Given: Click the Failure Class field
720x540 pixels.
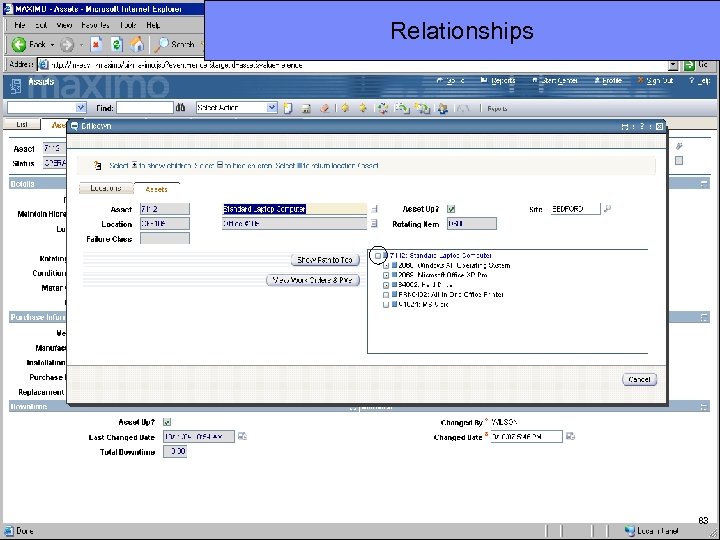Looking at the screenshot, I should [x=165, y=238].
